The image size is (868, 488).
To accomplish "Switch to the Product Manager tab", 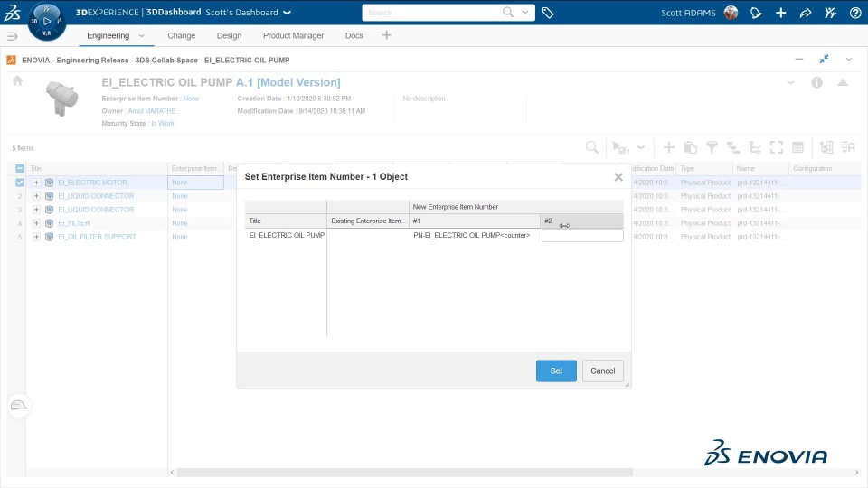I will tap(293, 35).
